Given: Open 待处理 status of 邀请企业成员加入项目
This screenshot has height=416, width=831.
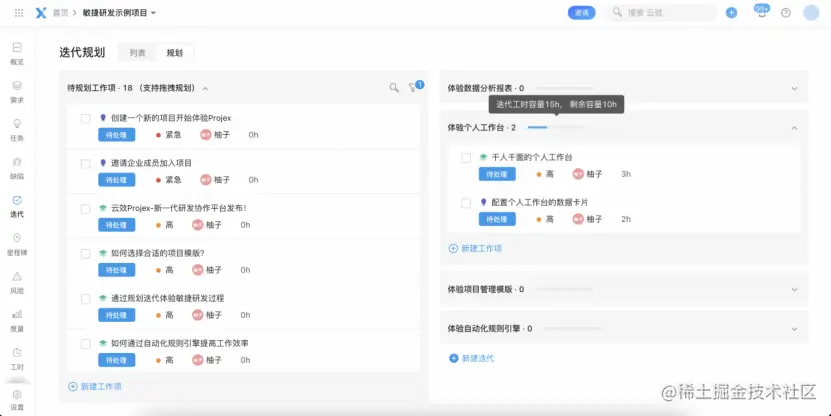Looking at the screenshot, I should tap(117, 180).
